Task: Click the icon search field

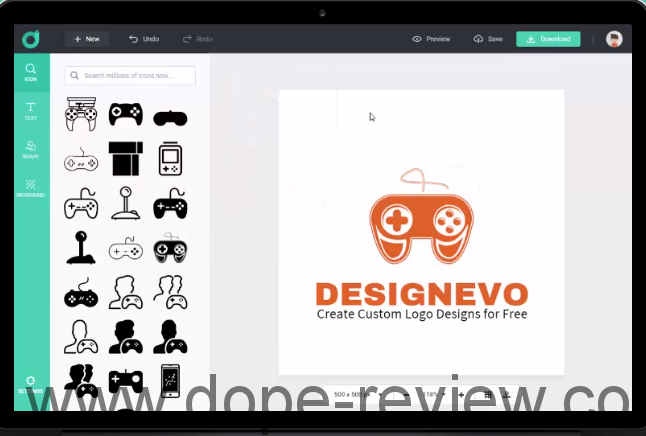Action: tap(130, 75)
